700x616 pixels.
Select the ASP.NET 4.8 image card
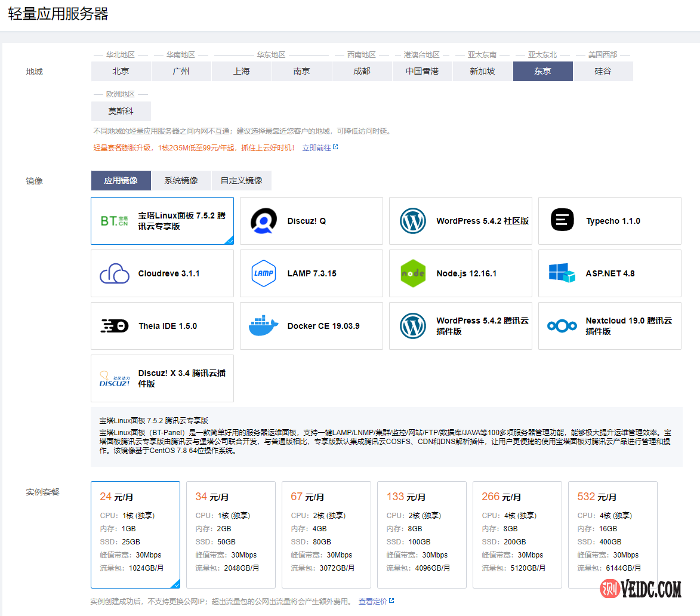(609, 273)
